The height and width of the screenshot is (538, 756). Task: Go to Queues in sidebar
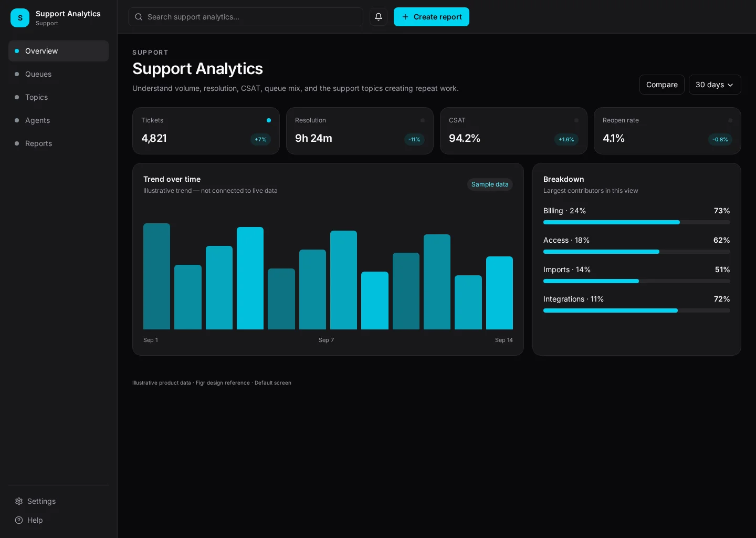[x=58, y=74]
